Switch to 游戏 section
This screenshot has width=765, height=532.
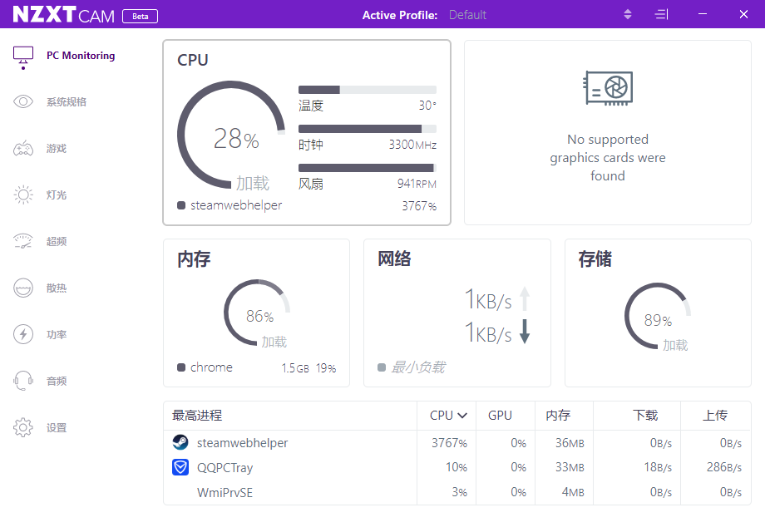coord(57,148)
